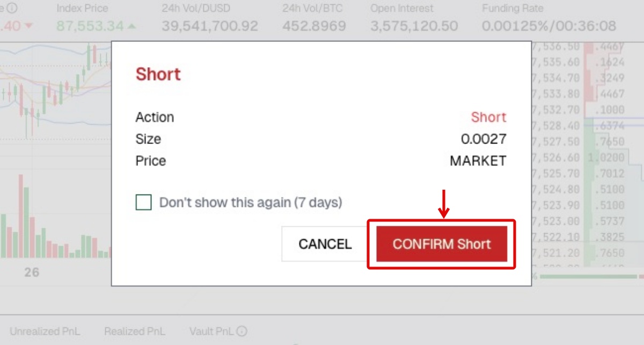Open the Unrealized PnL tab
The width and height of the screenshot is (644, 345).
pos(45,332)
